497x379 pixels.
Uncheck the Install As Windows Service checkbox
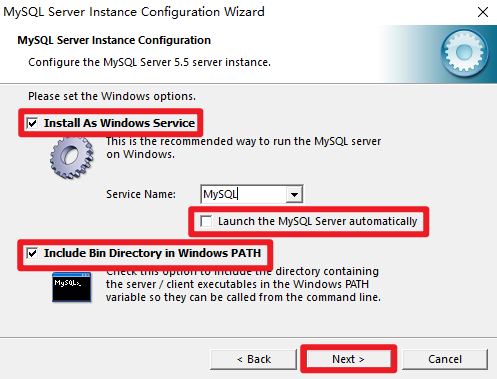[32, 123]
